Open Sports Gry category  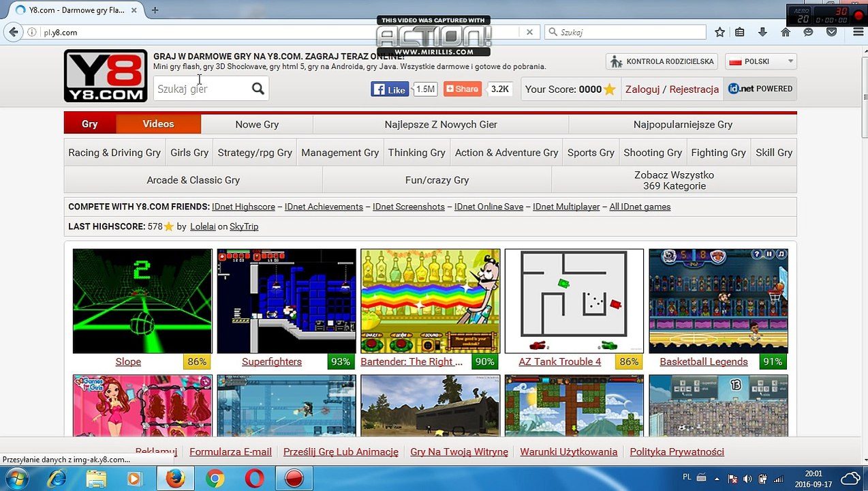(591, 153)
